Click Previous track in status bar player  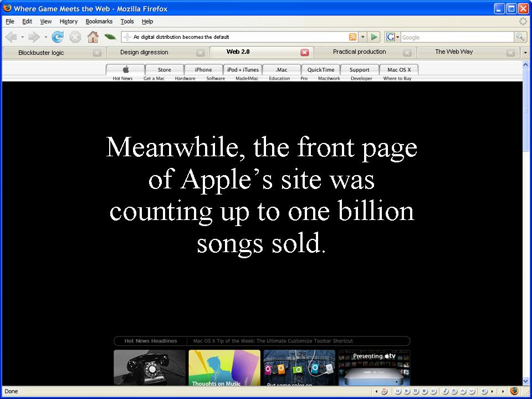[x=398, y=391]
